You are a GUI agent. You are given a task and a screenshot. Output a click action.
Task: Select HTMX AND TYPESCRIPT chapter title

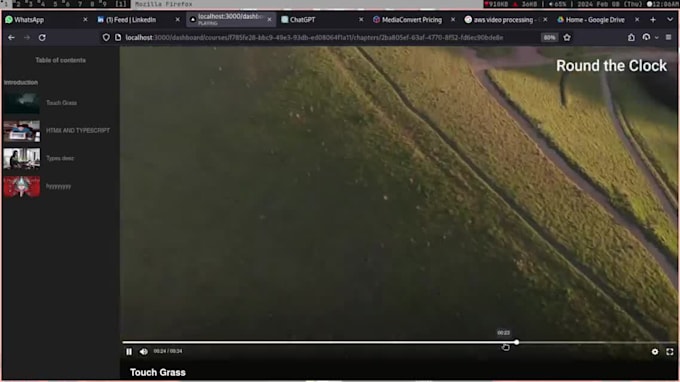click(78, 131)
